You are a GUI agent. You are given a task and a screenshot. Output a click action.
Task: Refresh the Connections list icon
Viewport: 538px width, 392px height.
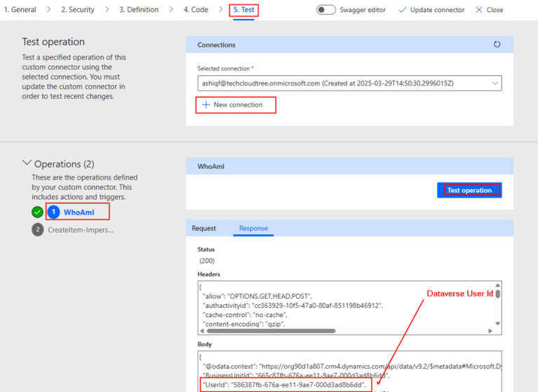pyautogui.click(x=497, y=44)
